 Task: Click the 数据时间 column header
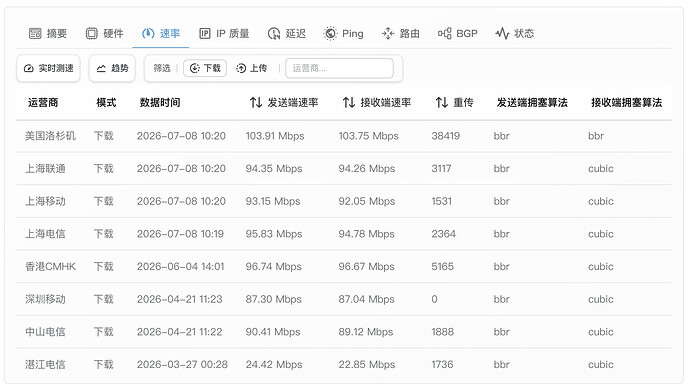click(160, 102)
